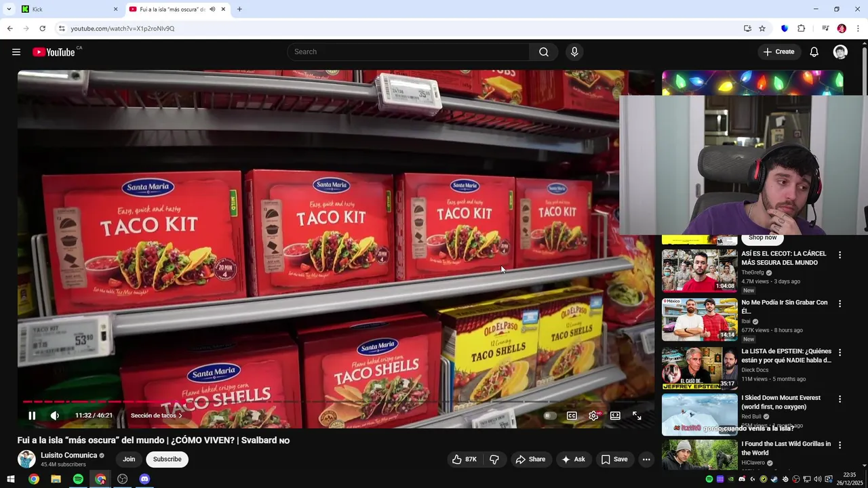Open Spotify from taskbar
Viewport: 868px width, 488px height.
[x=78, y=479]
